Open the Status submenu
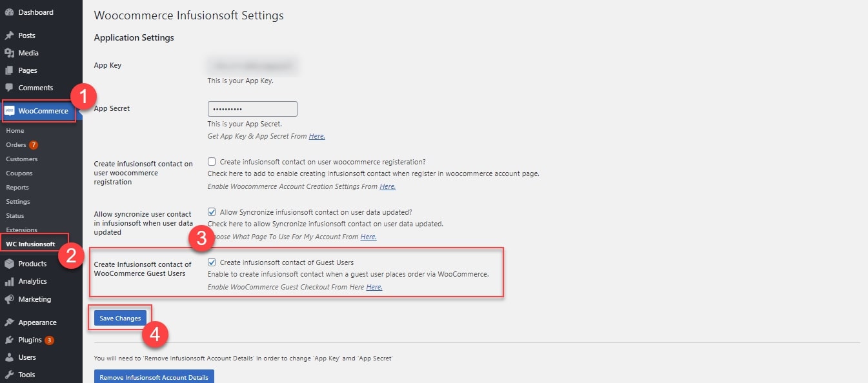This screenshot has width=868, height=383. [x=15, y=215]
